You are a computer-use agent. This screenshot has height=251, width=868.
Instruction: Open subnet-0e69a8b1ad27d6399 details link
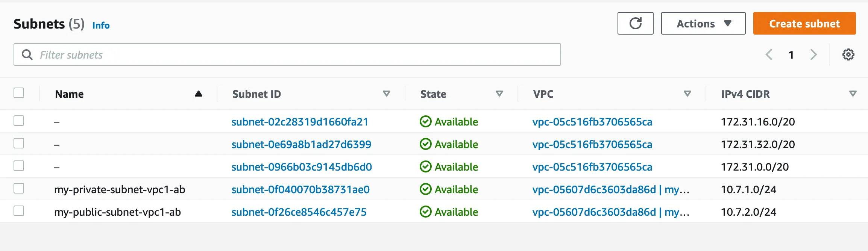301,144
